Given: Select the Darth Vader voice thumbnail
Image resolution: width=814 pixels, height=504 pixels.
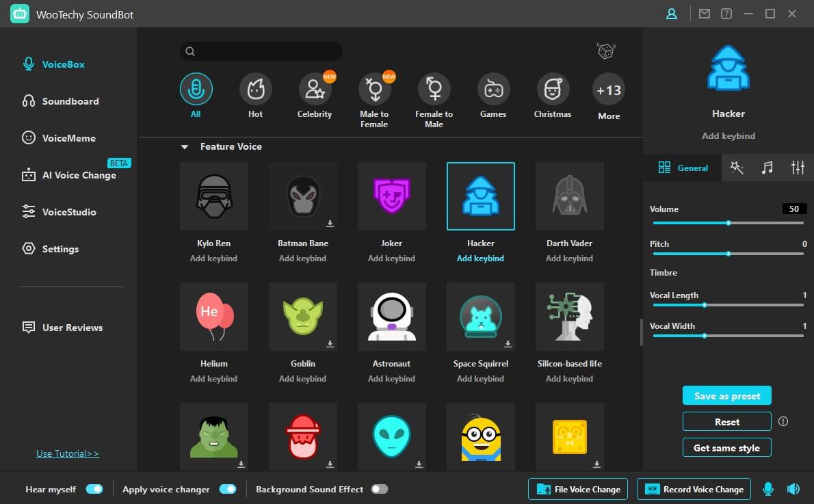Looking at the screenshot, I should pos(569,196).
